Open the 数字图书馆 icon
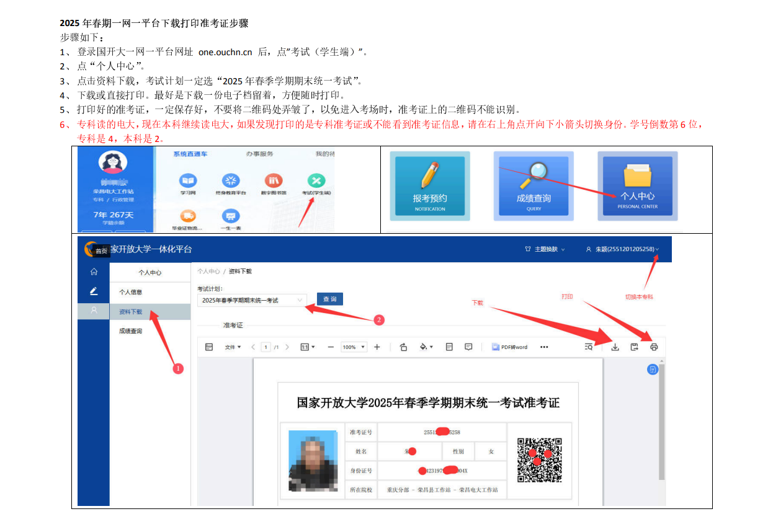 pos(274,180)
